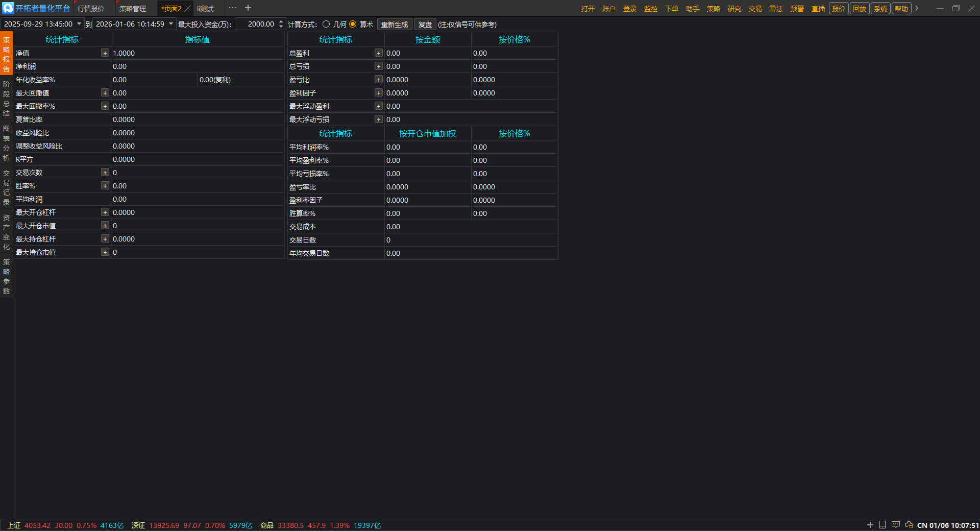Viewport: 980px width, 531px height.
Task: Open the start date dropdown
Action: point(79,24)
